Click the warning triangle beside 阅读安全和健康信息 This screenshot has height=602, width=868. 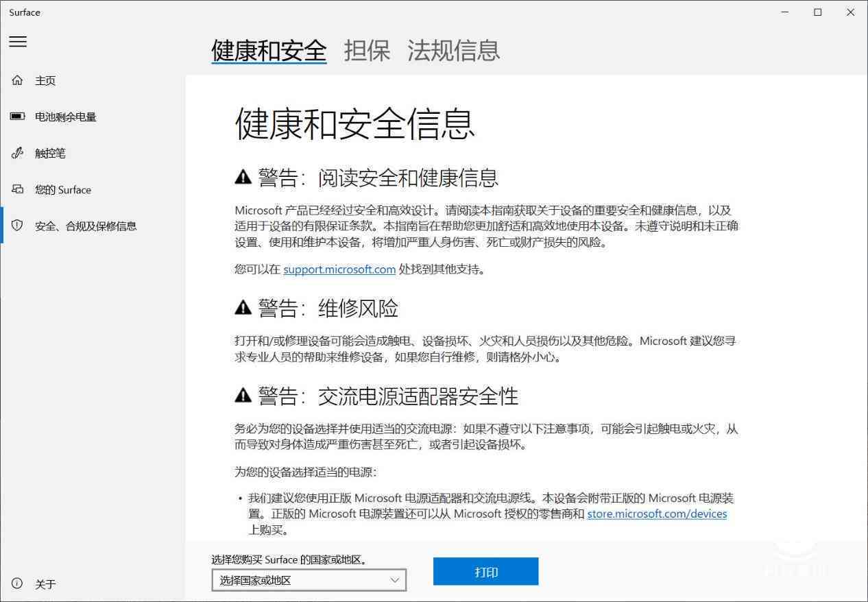pos(243,178)
